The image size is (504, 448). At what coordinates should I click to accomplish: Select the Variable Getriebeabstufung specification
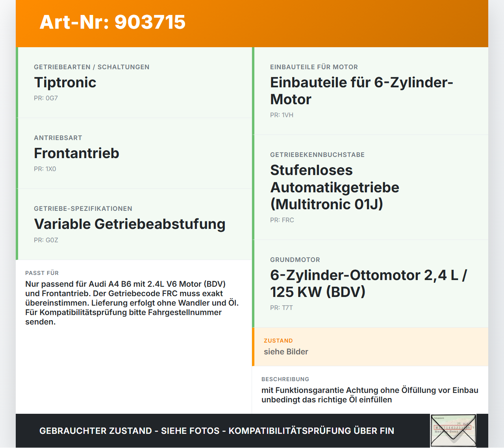pos(134,224)
